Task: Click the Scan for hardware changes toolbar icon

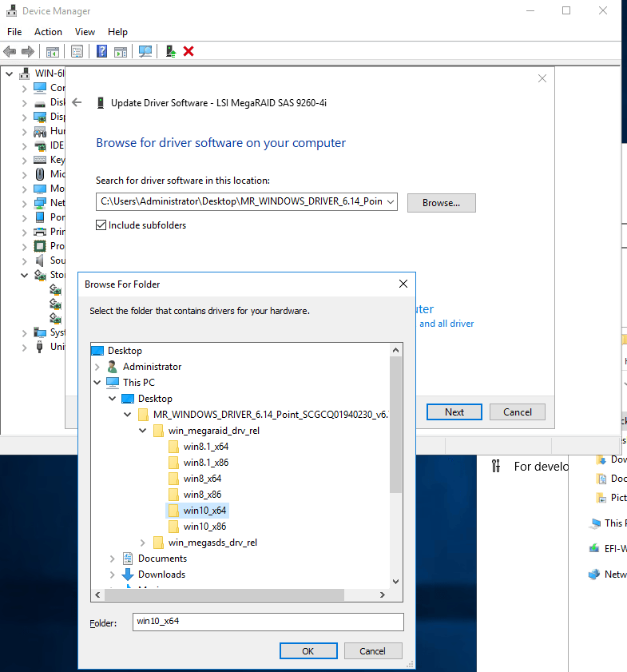Action: (x=145, y=51)
